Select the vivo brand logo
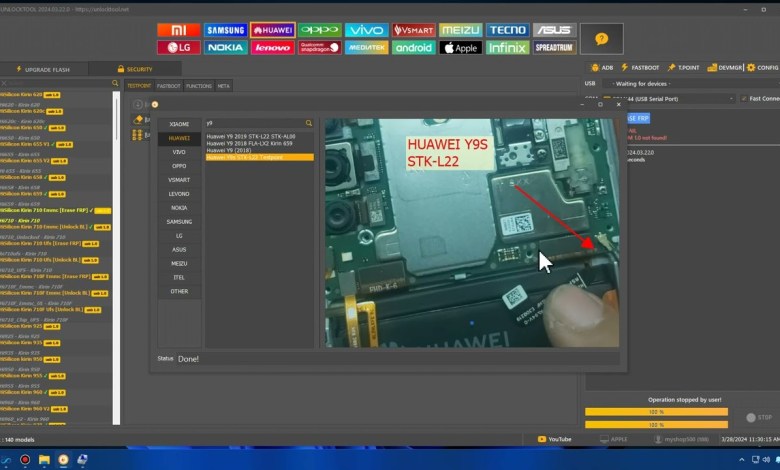The height and width of the screenshot is (470, 780). pyautogui.click(x=367, y=30)
